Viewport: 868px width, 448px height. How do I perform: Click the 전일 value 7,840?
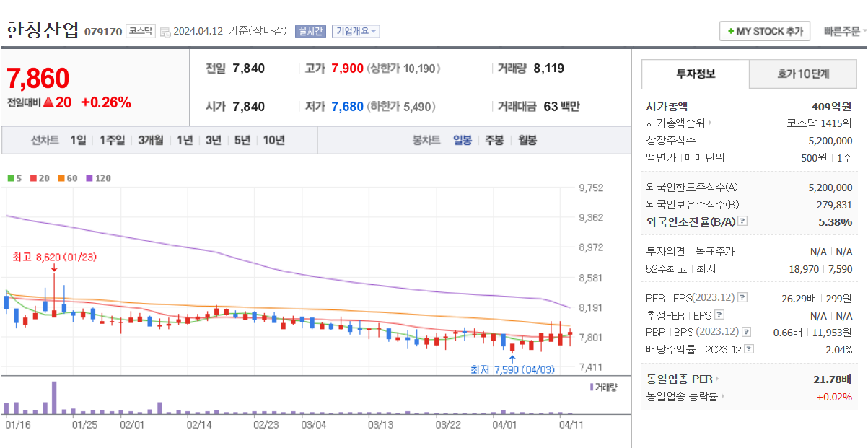248,69
